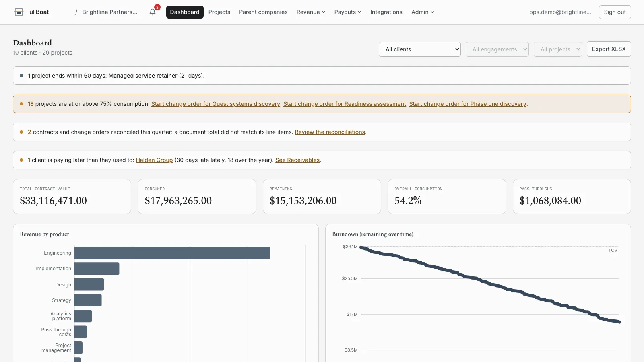Viewport: 644px width, 362px height.
Task: Click the TCV label on burndown chart
Action: point(613,250)
